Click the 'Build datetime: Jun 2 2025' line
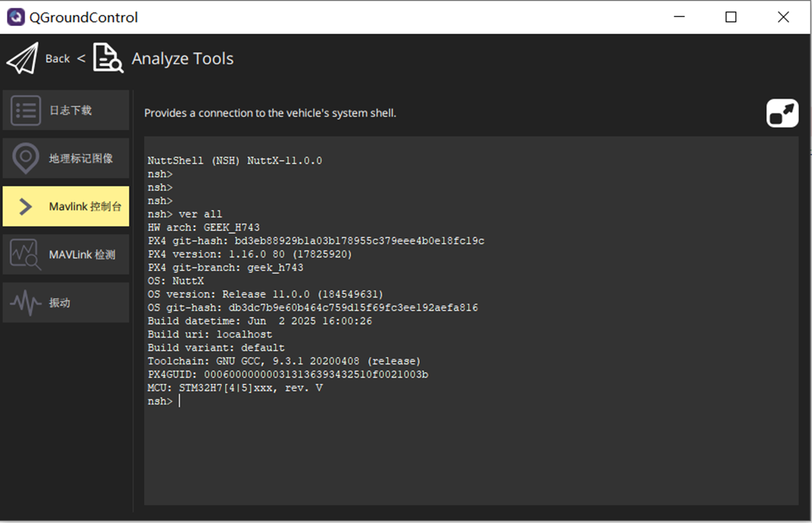812x523 pixels. 259,321
